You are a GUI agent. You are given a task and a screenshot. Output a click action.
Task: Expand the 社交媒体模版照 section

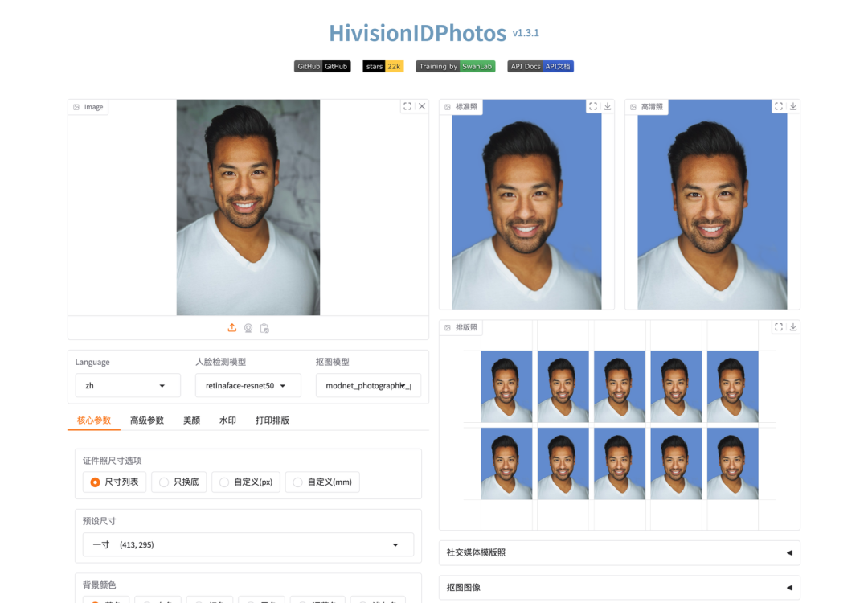(x=620, y=552)
